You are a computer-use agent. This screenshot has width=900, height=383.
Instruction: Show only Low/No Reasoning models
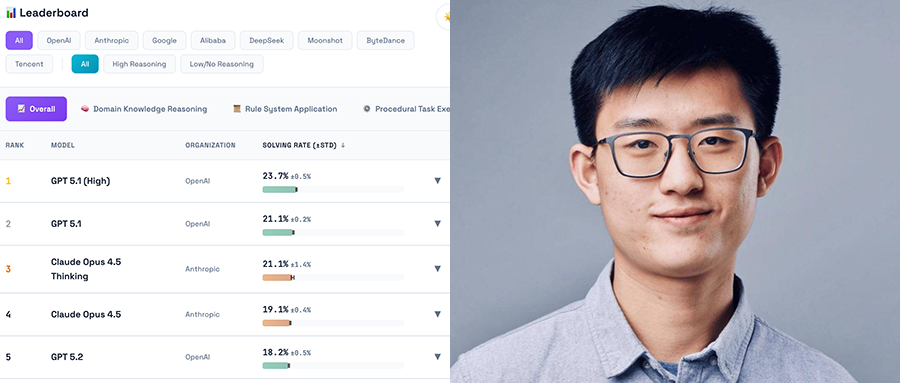[x=222, y=64]
